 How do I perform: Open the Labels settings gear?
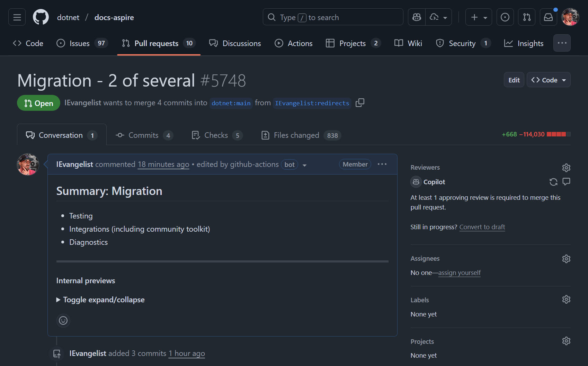pyautogui.click(x=566, y=299)
